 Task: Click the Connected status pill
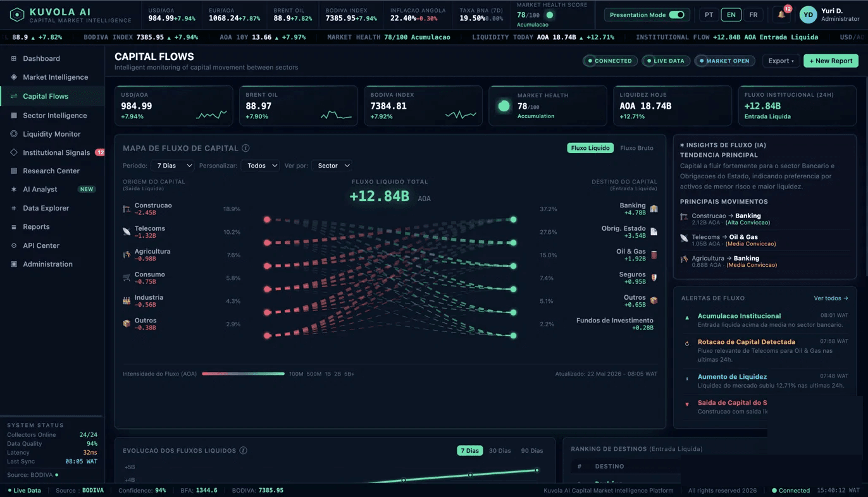coord(610,61)
